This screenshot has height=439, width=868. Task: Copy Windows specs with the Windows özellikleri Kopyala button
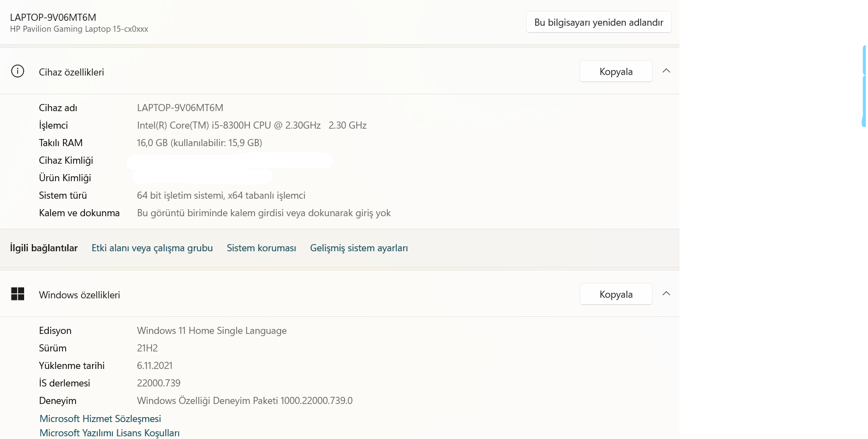[616, 294]
